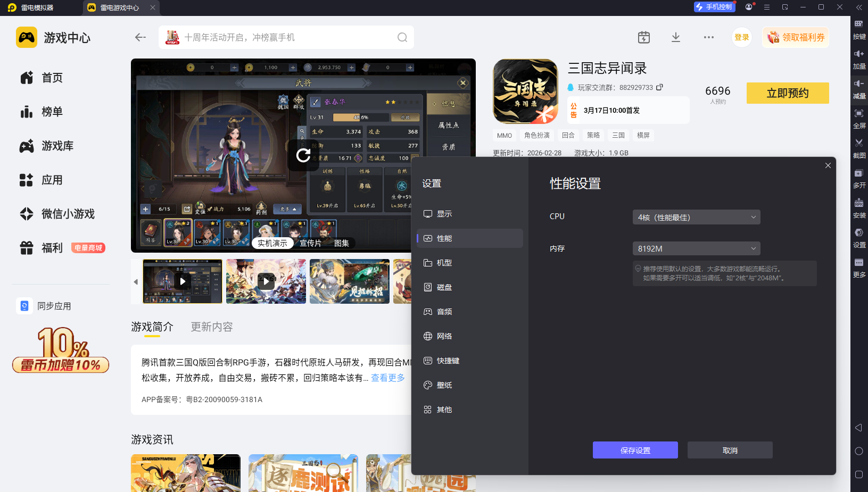Screen dimensions: 868x492
Task: Click the View More link in the description
Action: 388,378
